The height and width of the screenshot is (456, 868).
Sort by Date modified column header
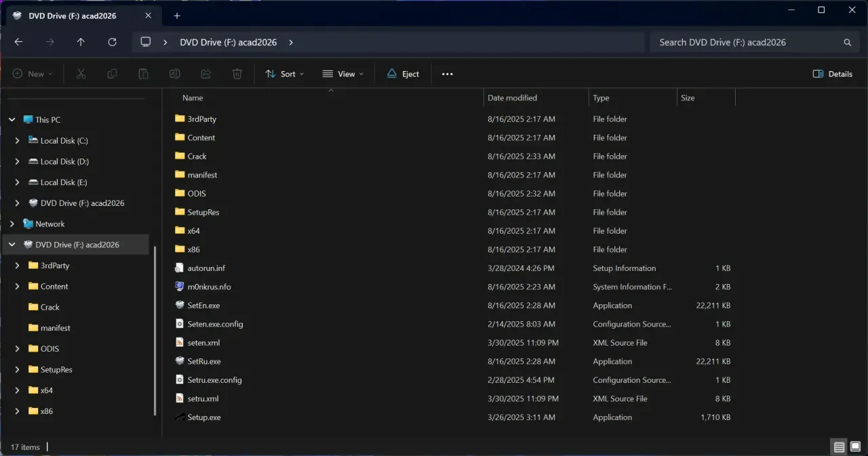coord(512,98)
